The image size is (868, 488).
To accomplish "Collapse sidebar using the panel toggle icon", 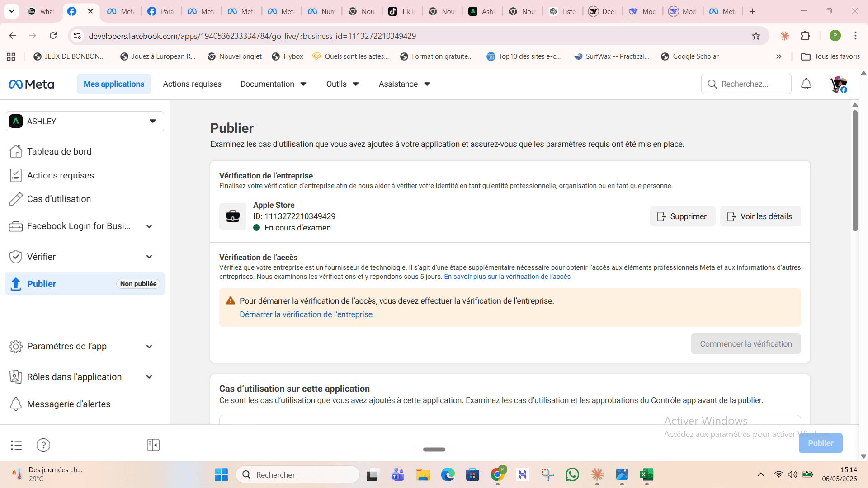I will pos(153,445).
